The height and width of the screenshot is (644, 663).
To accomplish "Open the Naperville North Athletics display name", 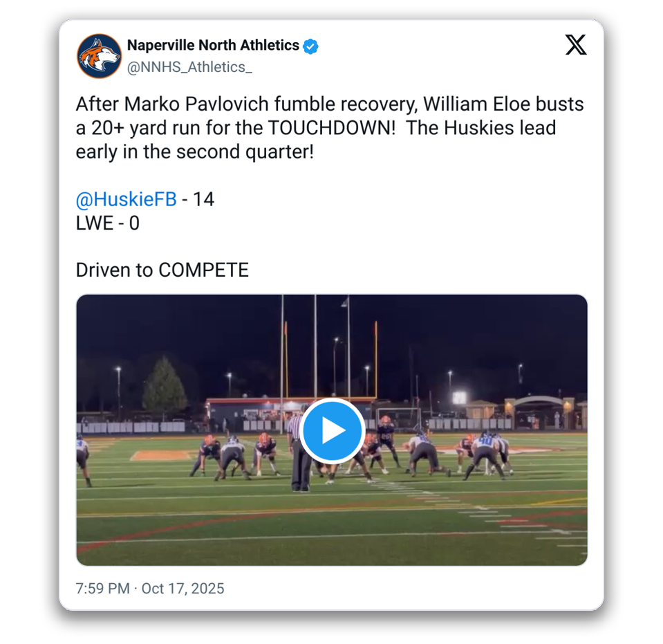I will pyautogui.click(x=213, y=46).
